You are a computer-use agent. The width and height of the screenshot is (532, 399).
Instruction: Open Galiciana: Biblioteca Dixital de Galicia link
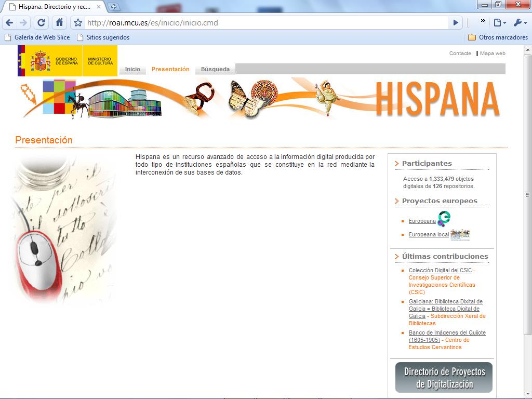pos(445,309)
